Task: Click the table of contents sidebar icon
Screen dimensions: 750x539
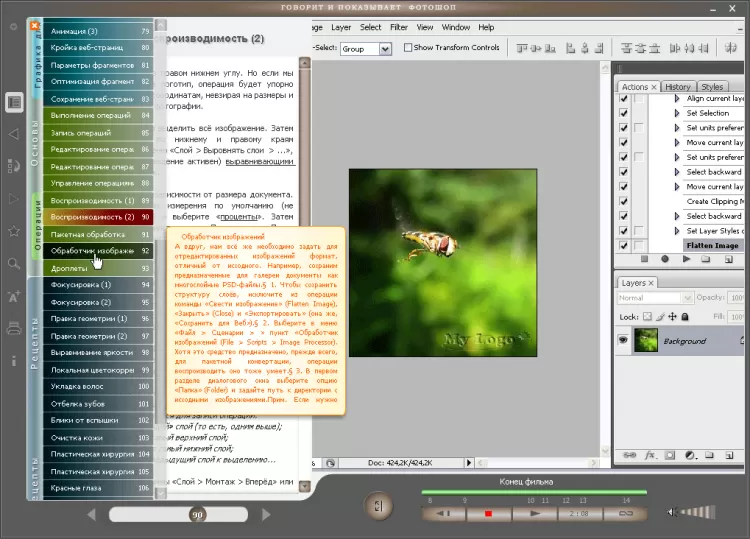Action: 14,102
